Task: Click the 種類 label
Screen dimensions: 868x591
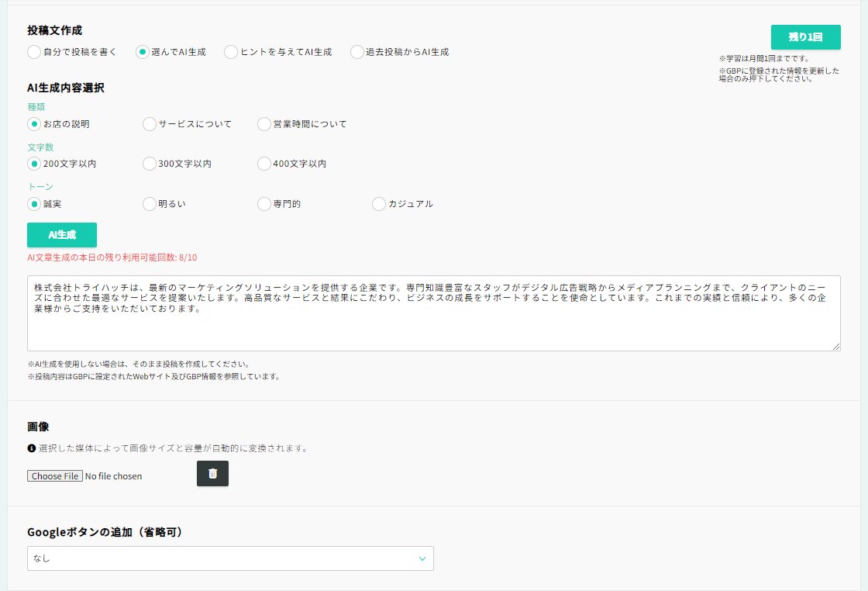Action: 36,107
